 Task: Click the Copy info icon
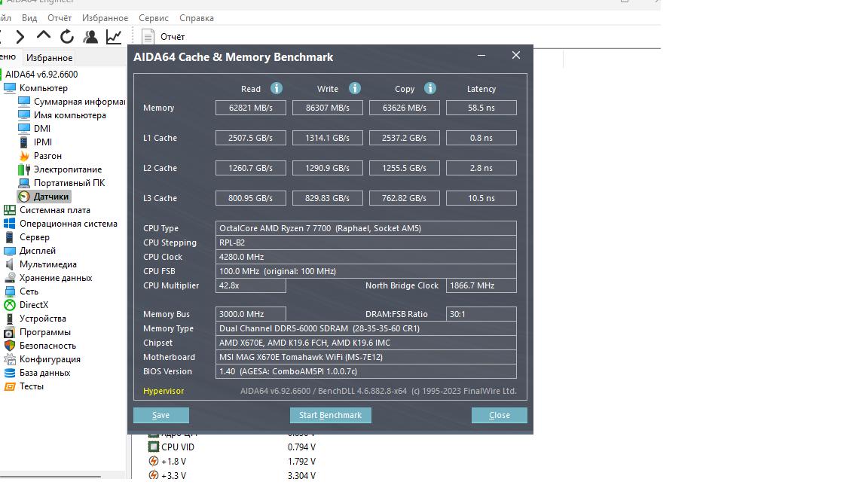pyautogui.click(x=430, y=89)
